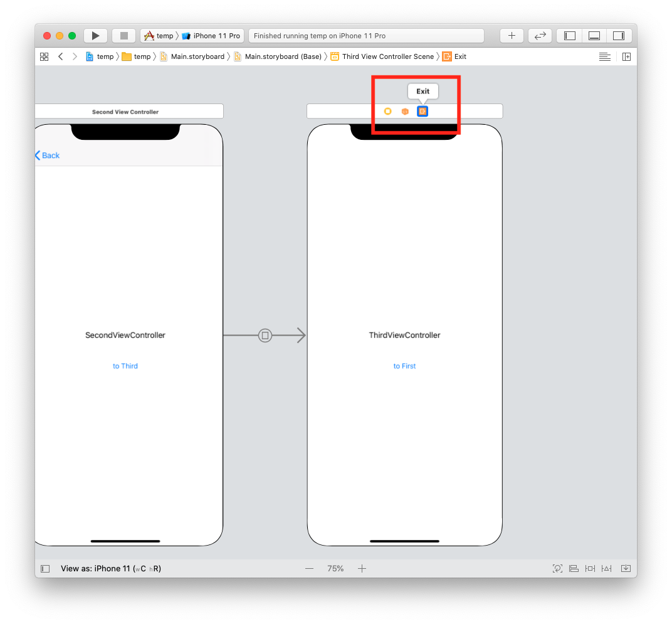Select the temp project breadcrumb
This screenshot has height=624, width=672.
pos(100,56)
